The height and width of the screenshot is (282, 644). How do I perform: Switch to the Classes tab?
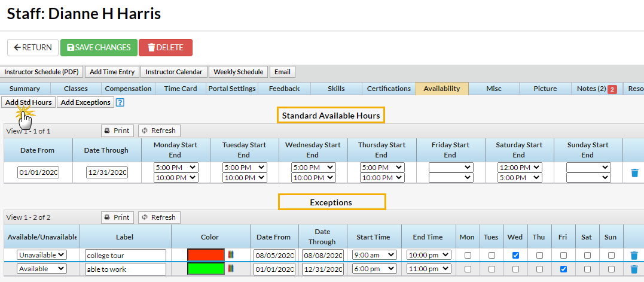pyautogui.click(x=76, y=89)
